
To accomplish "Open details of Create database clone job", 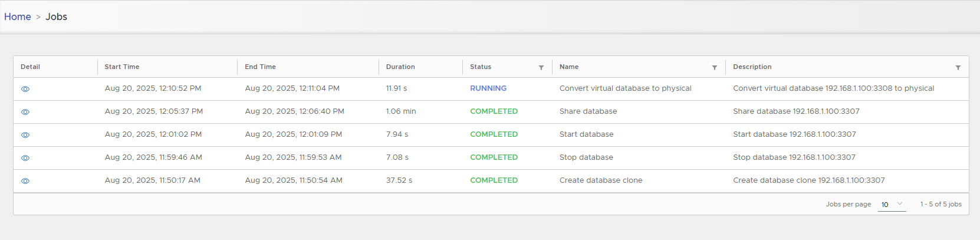I will [x=25, y=181].
